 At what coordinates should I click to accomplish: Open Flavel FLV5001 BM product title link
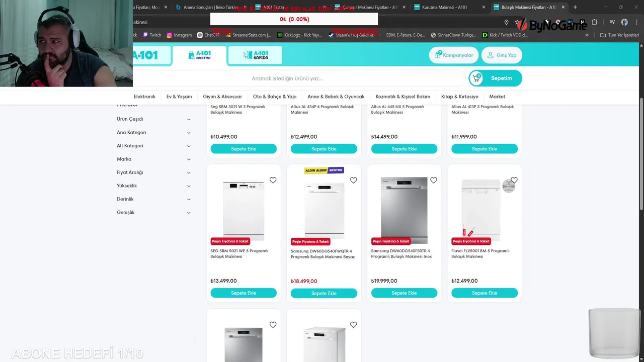(x=480, y=254)
